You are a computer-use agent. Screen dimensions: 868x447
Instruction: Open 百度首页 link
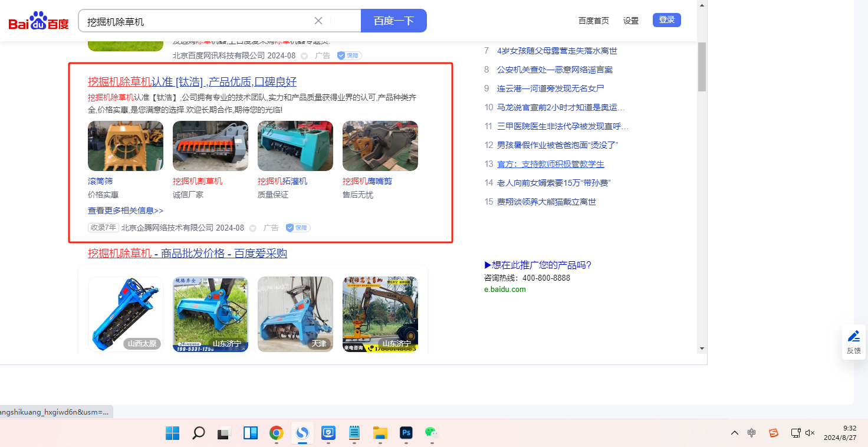tap(594, 21)
